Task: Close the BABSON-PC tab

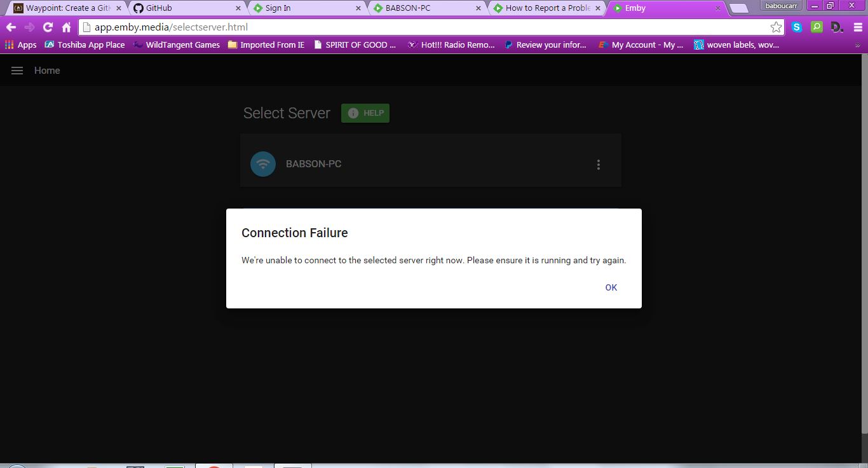Action: (x=478, y=8)
